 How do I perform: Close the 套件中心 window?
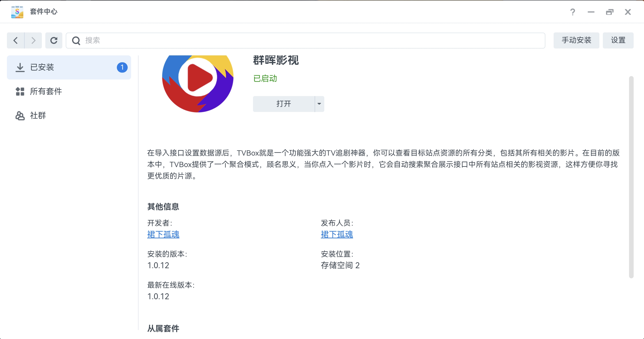(628, 12)
